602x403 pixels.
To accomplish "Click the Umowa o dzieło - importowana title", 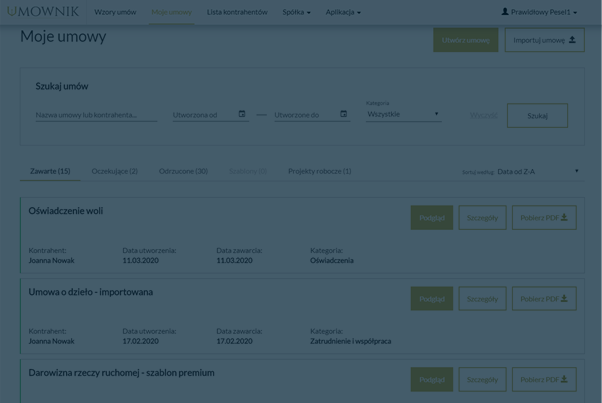I will pyautogui.click(x=91, y=292).
